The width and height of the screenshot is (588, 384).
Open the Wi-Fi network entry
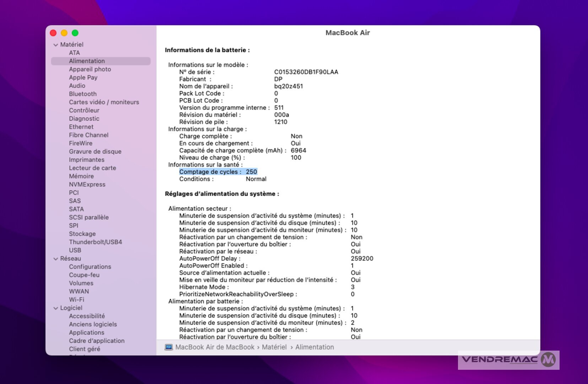click(76, 299)
